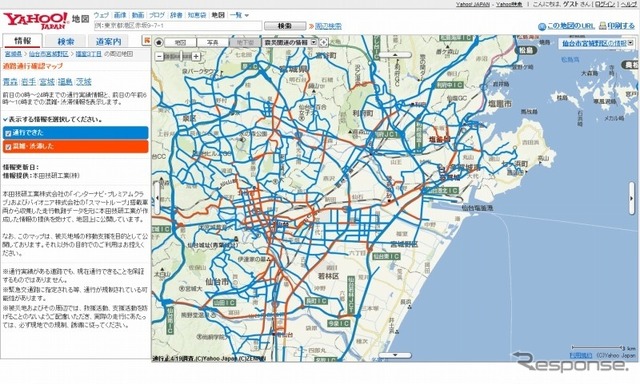
Task: Uncheck the orange 混雑・渋滞した checkbox
Action: click(x=8, y=146)
